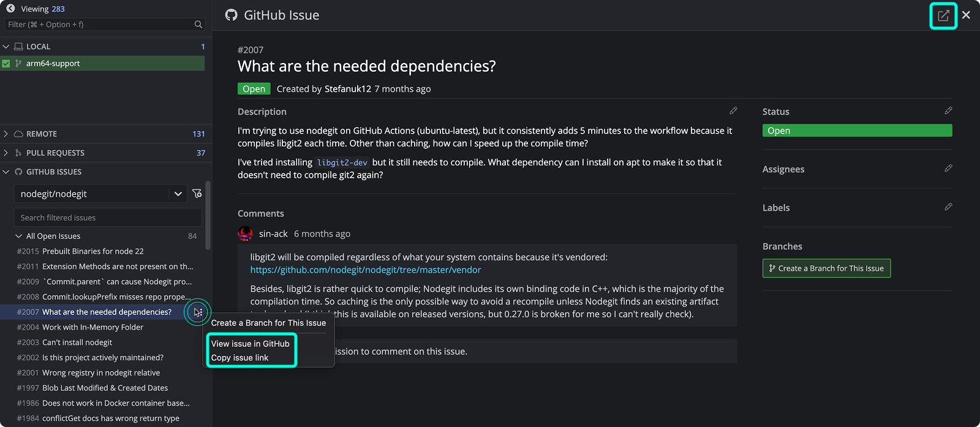
Task: Click the search magnifier in filter box
Action: (x=198, y=25)
